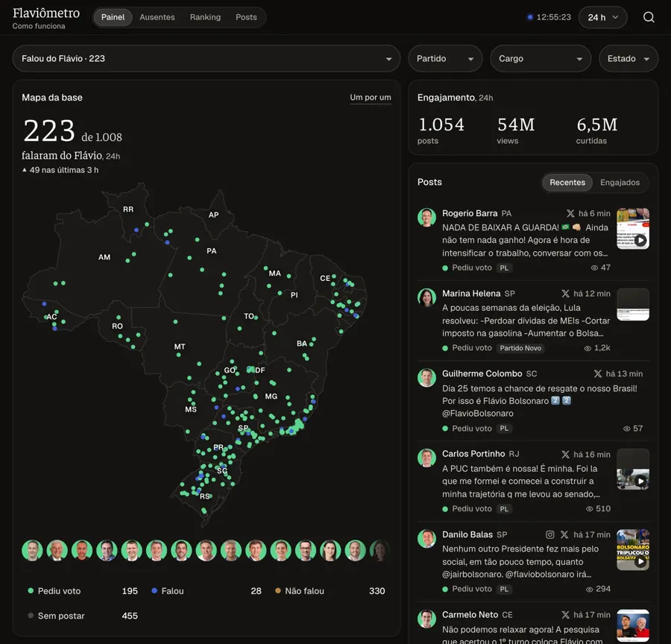This screenshot has width=671, height=644.
Task: Click the live blue status dot beside clock
Action: click(x=530, y=17)
